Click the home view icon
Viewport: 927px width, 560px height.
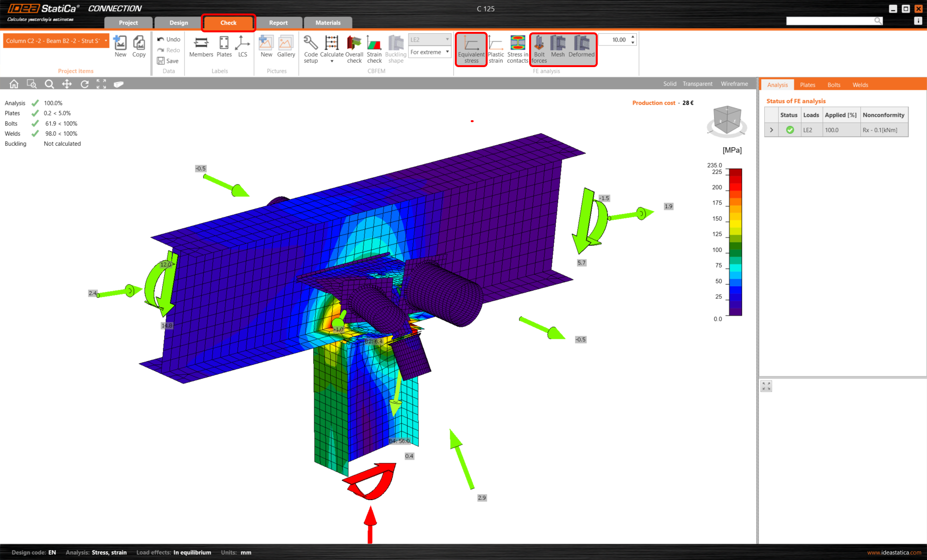14,84
